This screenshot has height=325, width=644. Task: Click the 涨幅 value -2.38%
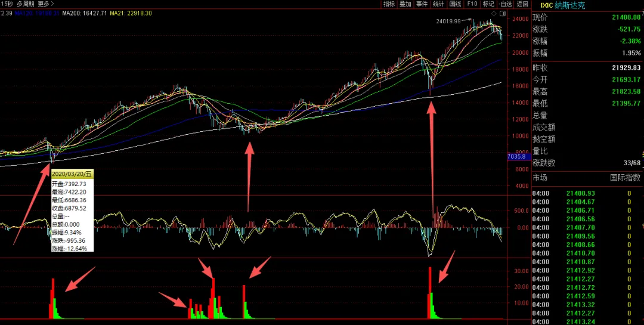(629, 41)
